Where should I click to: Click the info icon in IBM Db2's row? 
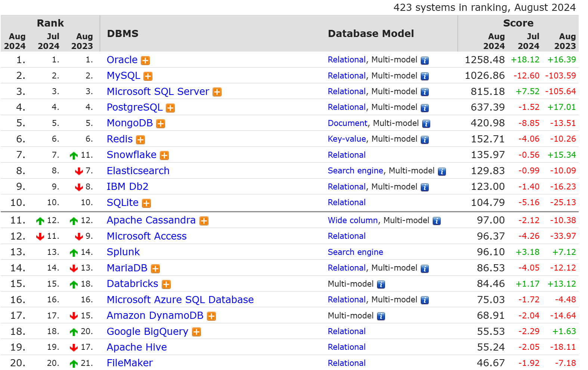point(425,187)
